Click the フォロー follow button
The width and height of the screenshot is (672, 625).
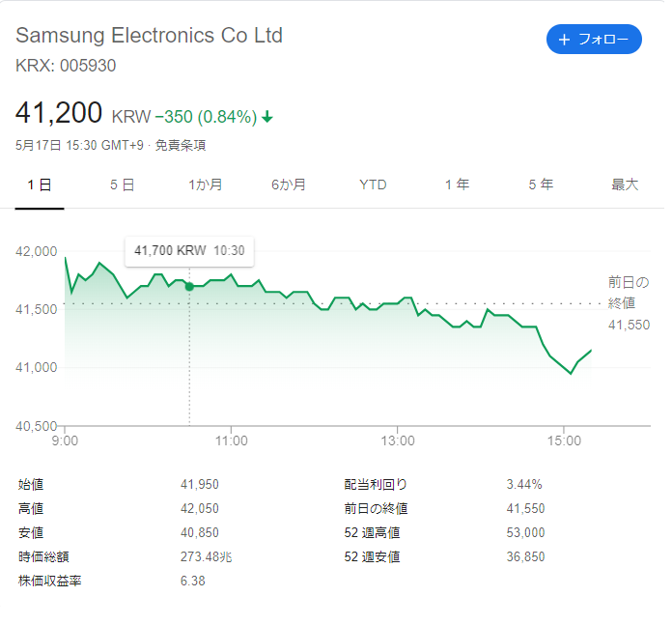click(x=594, y=40)
